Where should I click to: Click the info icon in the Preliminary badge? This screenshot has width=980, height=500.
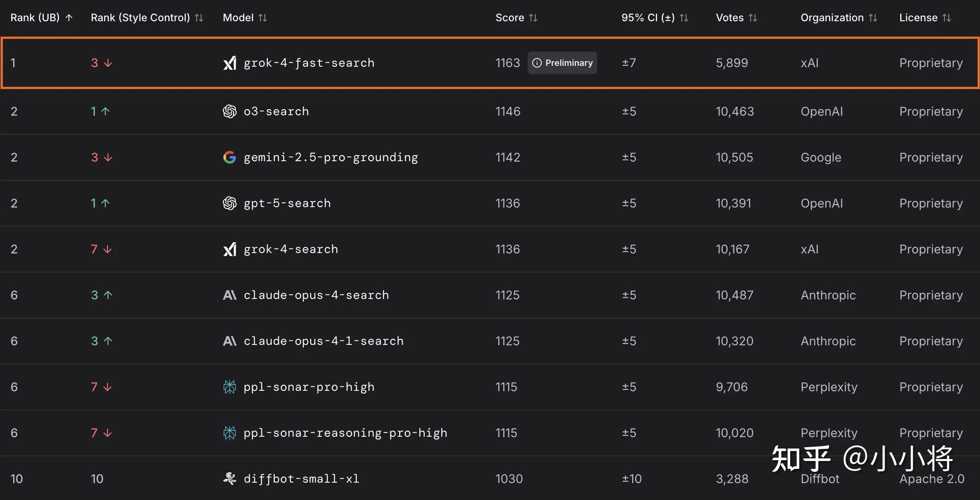(x=537, y=63)
